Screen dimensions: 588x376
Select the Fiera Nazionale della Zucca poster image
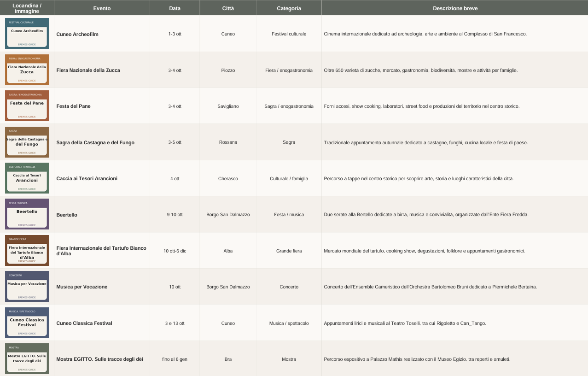(x=27, y=70)
